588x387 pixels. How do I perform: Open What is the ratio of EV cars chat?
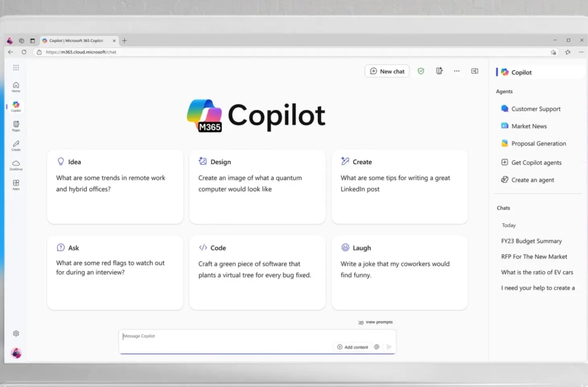(537, 272)
